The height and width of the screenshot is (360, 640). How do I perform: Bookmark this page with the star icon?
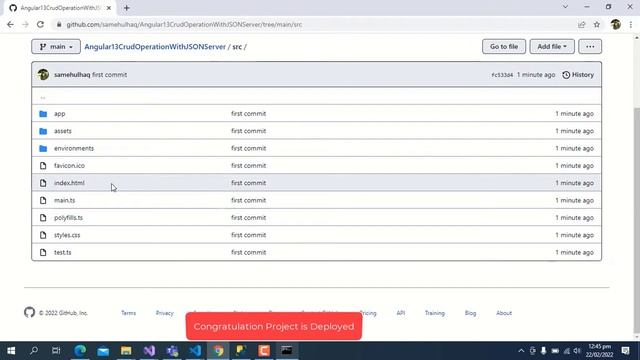coord(597,24)
